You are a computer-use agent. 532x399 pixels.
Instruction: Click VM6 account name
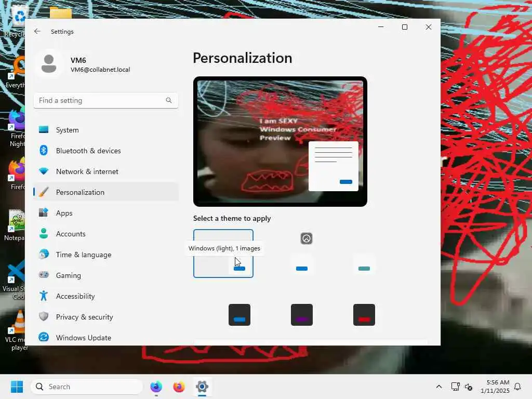point(78,60)
